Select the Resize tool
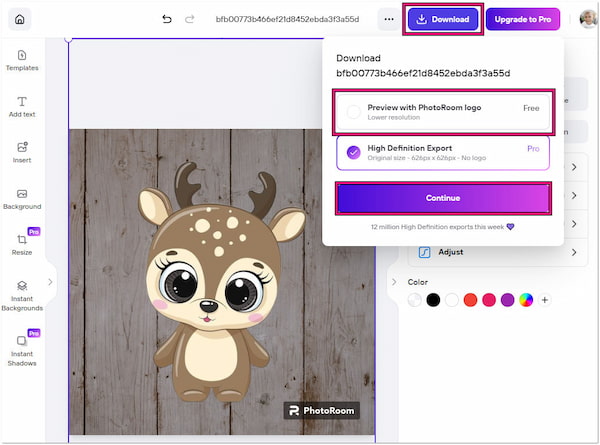Screen dimensions: 600x445 coord(22,244)
